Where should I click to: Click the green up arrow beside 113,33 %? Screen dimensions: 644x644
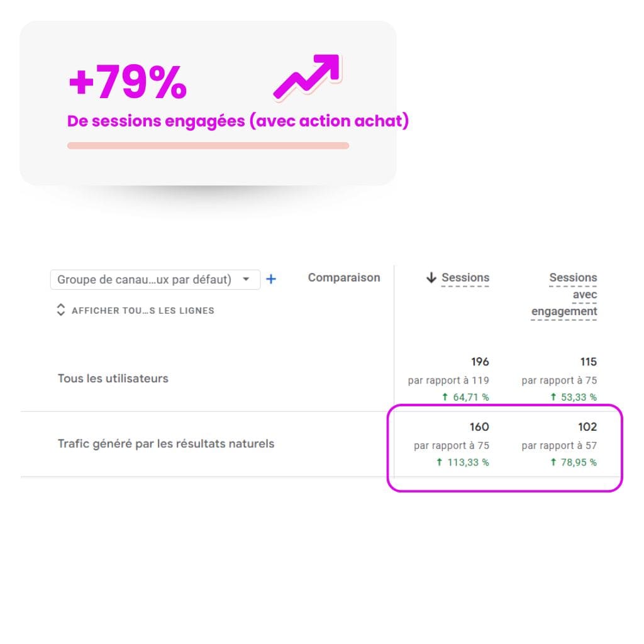point(438,462)
